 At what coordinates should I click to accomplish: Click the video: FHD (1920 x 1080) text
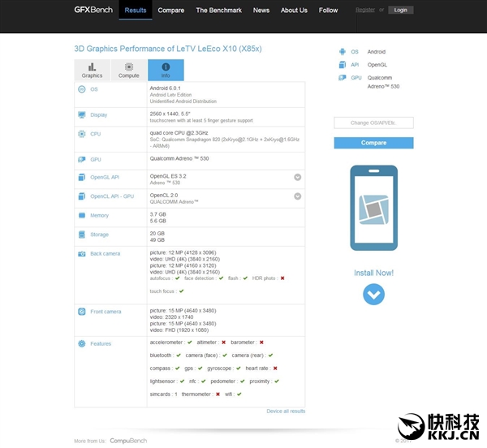tap(179, 330)
